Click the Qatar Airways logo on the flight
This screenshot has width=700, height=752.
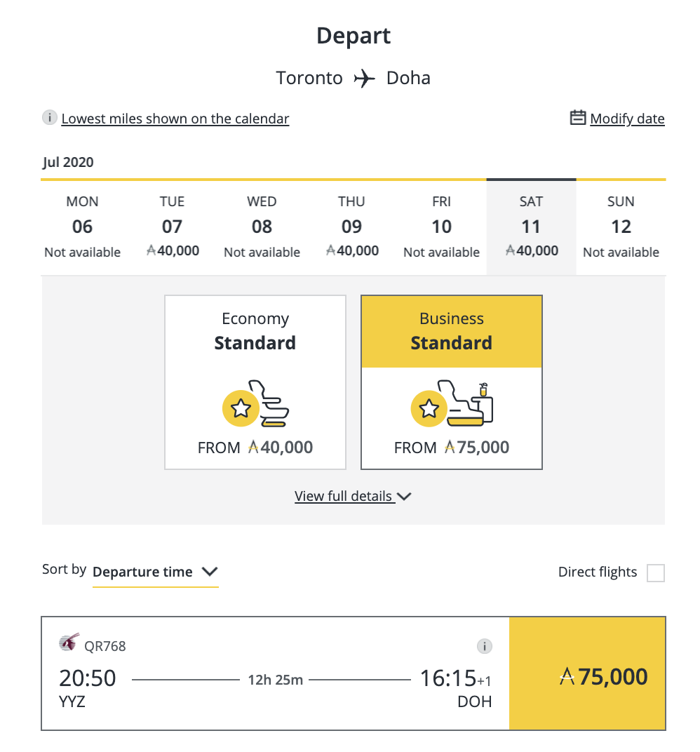click(69, 643)
